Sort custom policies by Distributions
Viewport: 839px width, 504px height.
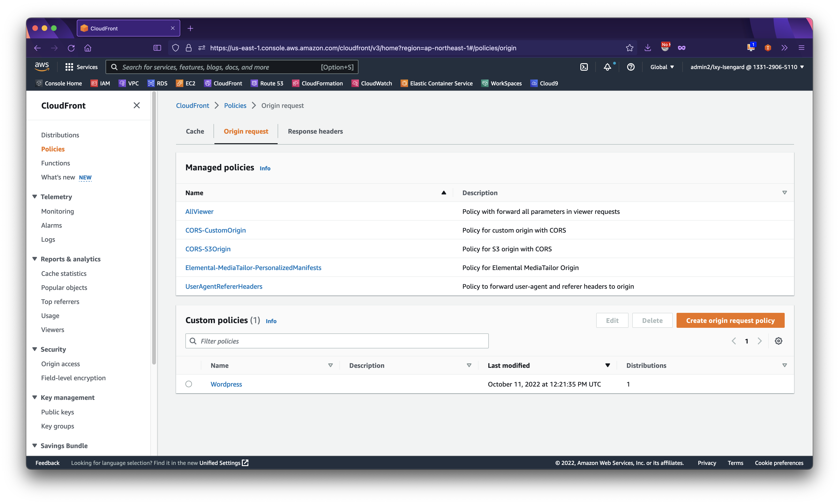coord(784,365)
